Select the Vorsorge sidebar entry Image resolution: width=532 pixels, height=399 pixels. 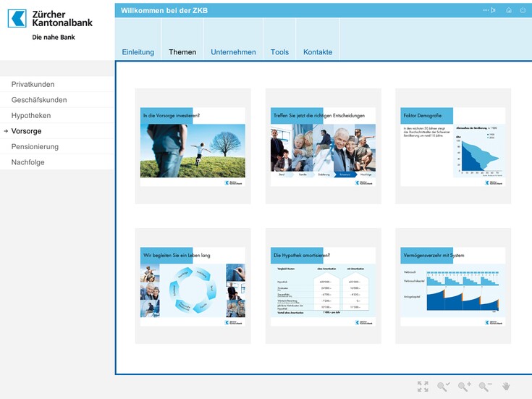pyautogui.click(x=57, y=131)
